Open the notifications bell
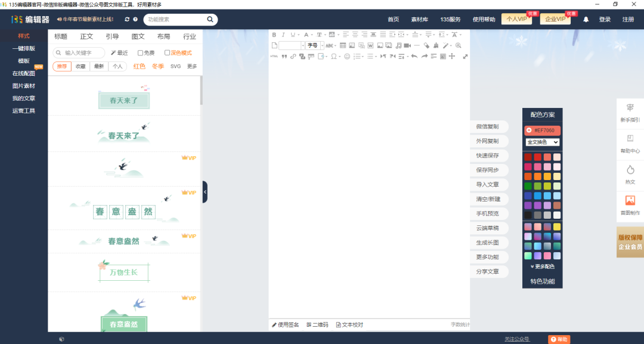 586,19
